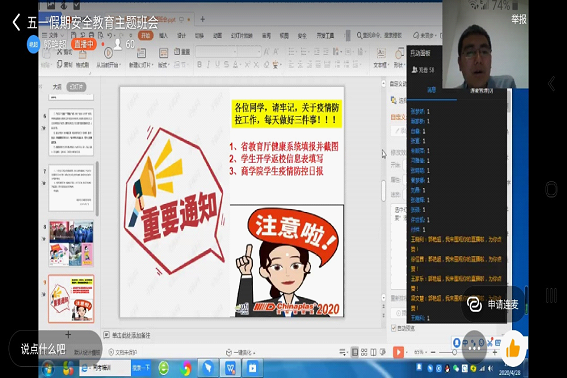Open the DingTalk wing icon in taskbar
Screen dimensions: 567x378
pos(208,368)
